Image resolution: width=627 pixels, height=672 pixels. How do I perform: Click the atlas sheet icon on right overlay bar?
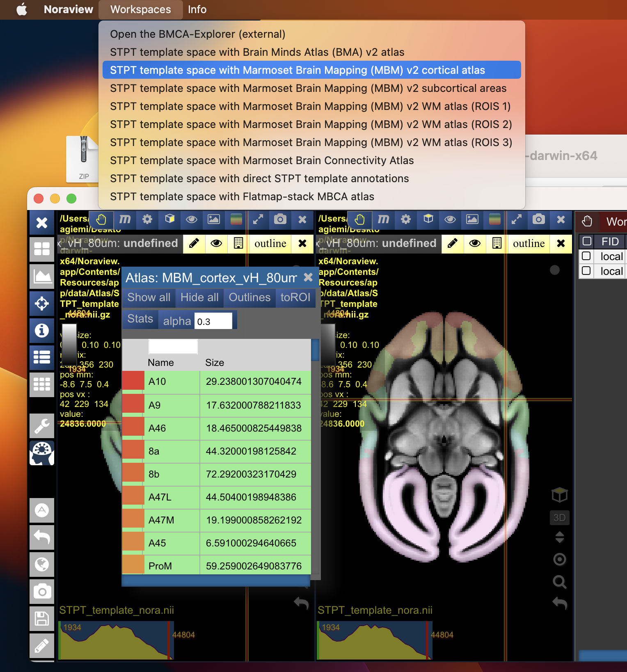click(x=497, y=244)
